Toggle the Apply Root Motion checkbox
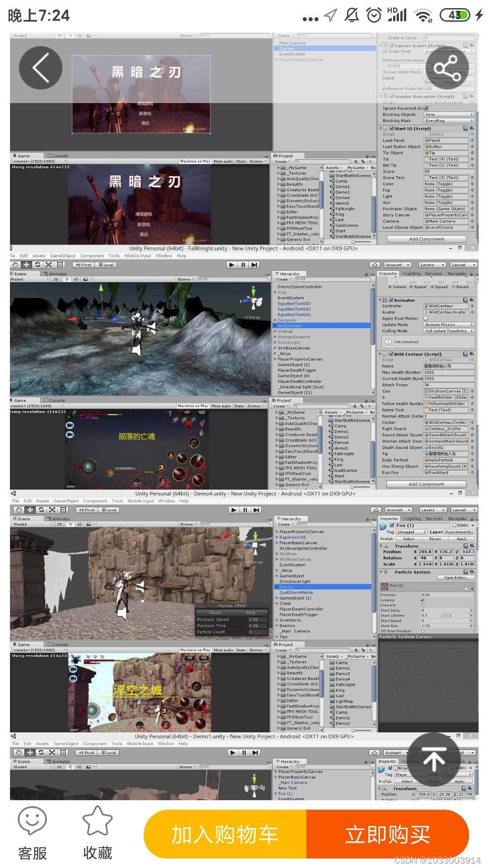This screenshot has width=488, height=868. [426, 318]
